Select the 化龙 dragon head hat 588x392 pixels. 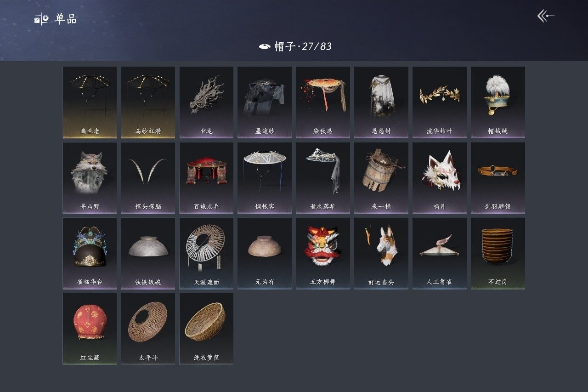pyautogui.click(x=206, y=102)
